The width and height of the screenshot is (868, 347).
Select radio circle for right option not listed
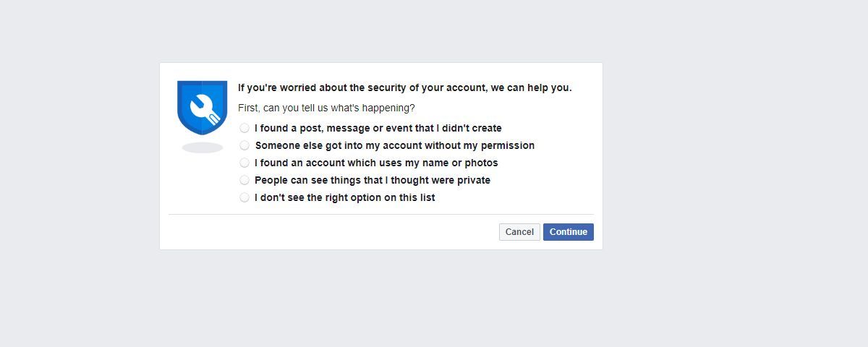coord(244,197)
